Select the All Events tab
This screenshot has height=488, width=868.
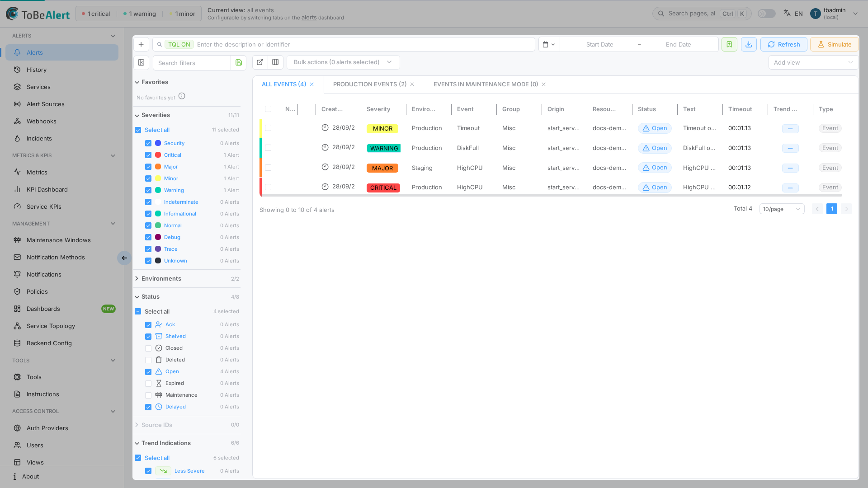pyautogui.click(x=284, y=84)
